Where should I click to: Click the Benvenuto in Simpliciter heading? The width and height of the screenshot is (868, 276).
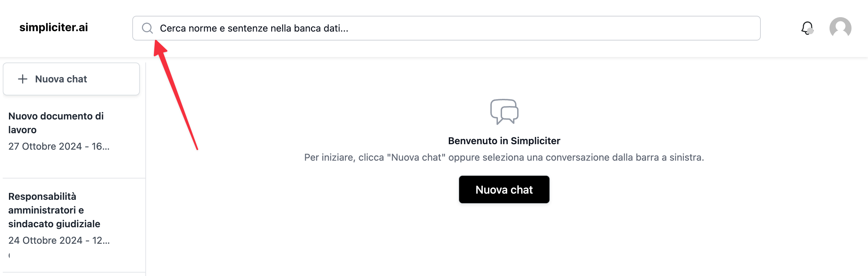pos(504,141)
